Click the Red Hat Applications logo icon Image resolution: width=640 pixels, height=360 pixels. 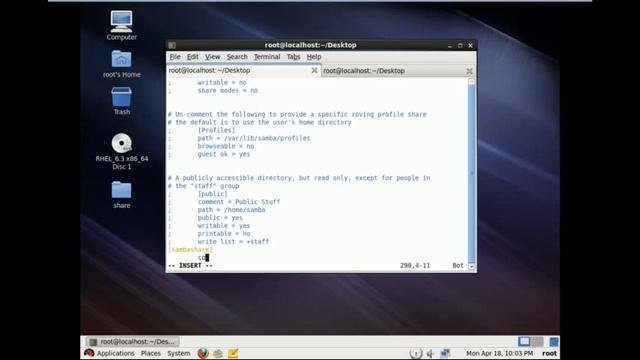pos(89,353)
